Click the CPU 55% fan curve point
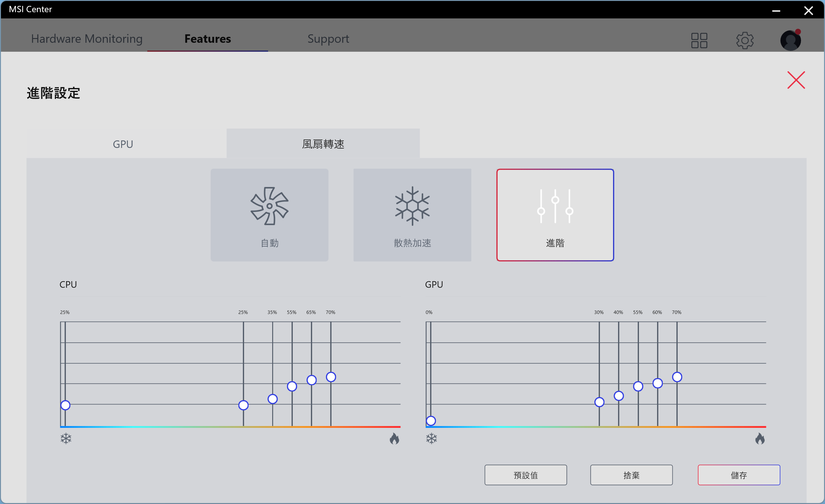 click(x=292, y=386)
